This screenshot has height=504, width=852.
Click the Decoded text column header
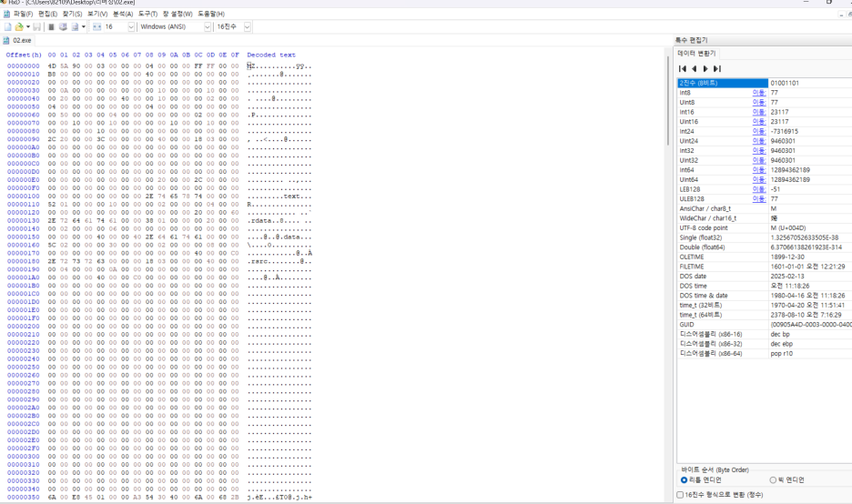(x=271, y=55)
